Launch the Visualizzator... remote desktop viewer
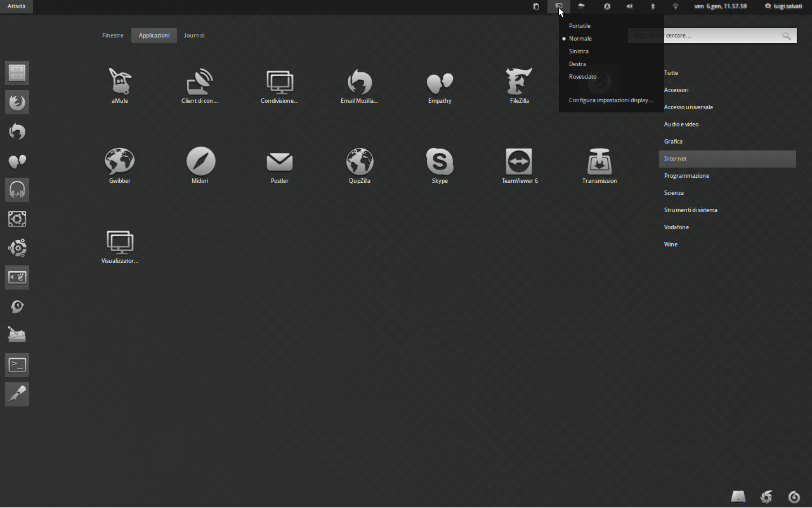812x508 pixels. pos(120,246)
